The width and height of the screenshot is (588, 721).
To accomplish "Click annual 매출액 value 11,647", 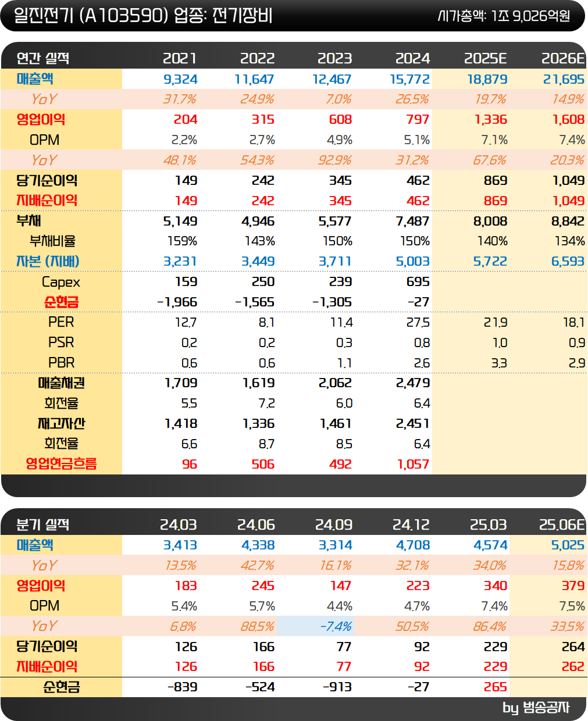I will [x=254, y=79].
